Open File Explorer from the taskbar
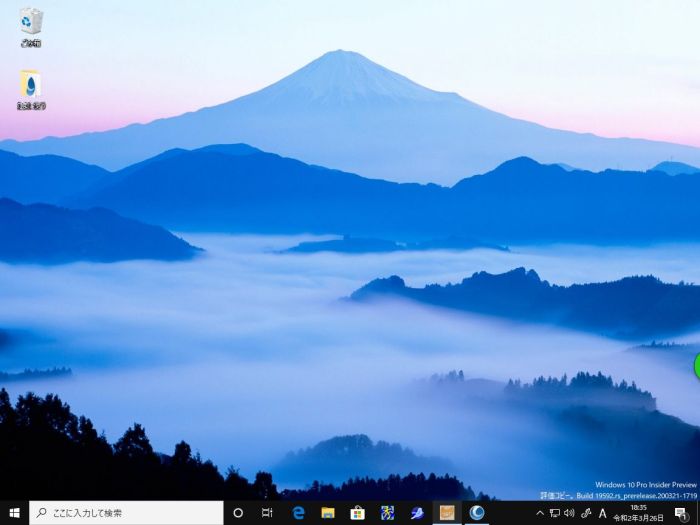 (327, 513)
